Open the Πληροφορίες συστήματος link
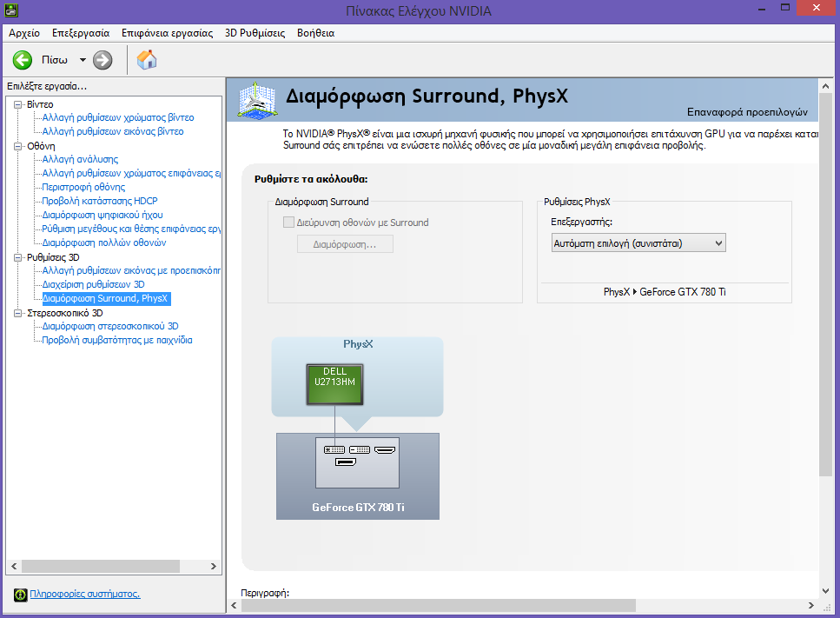 tap(84, 594)
